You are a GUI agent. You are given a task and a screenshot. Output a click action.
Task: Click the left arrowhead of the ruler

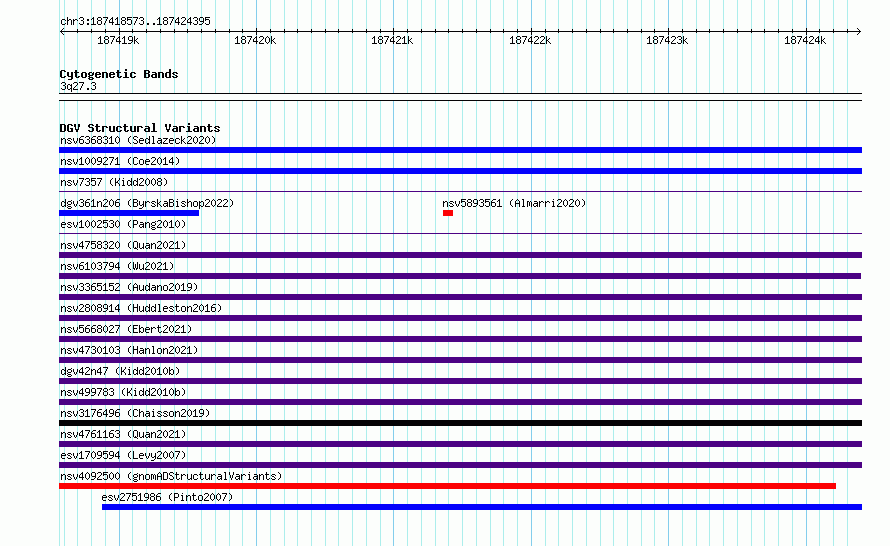point(62,31)
